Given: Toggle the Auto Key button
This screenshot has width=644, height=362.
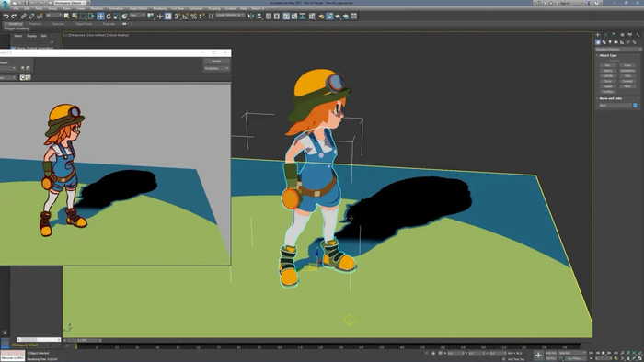Looking at the screenshot, I should point(550,353).
